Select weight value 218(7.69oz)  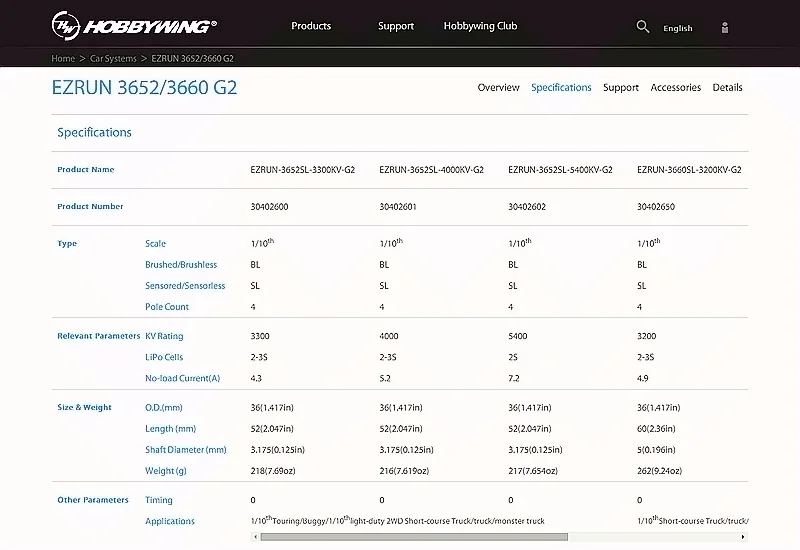point(273,471)
